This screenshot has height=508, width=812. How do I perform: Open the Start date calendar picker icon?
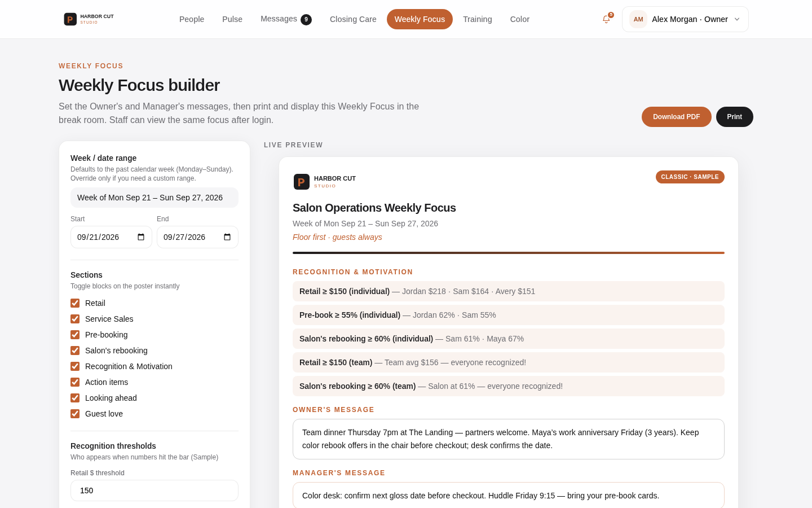pyautogui.click(x=141, y=237)
